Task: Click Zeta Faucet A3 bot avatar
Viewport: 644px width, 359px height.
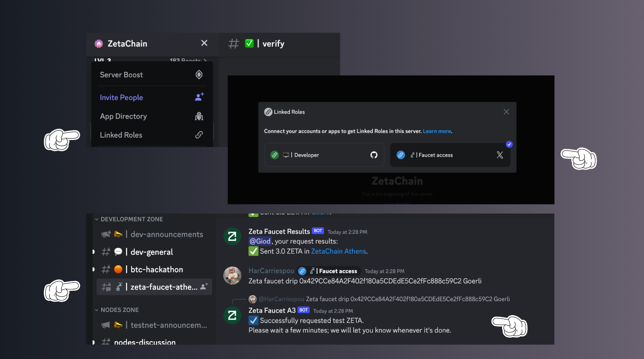Action: click(232, 316)
